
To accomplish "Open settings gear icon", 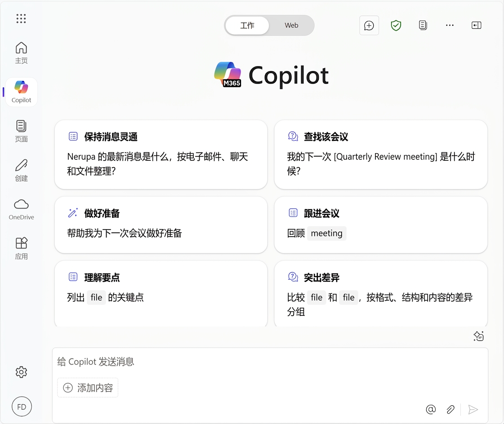I will (21, 372).
